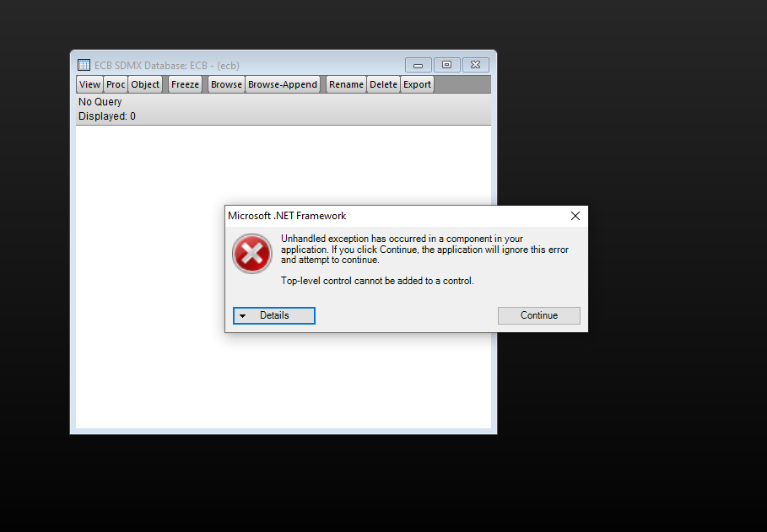Click the Microsoft .NET Framework dialog title bar
Viewport: 767px width, 532px height.
click(x=395, y=216)
